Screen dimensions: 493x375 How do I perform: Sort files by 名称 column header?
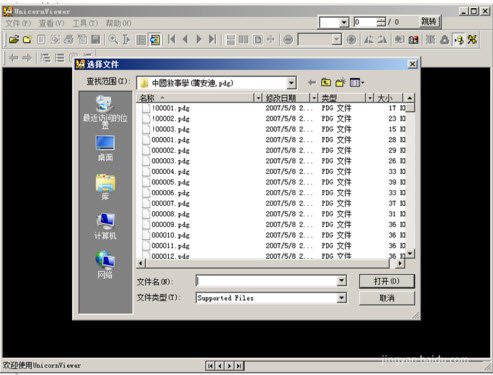click(195, 98)
